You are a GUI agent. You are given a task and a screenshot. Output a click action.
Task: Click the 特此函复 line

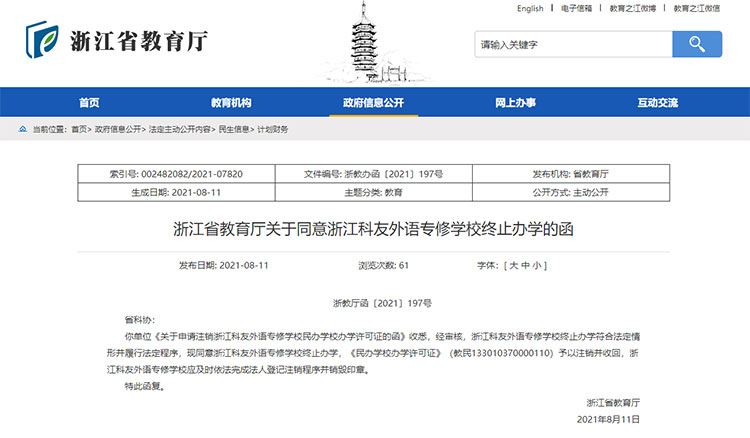point(145,386)
